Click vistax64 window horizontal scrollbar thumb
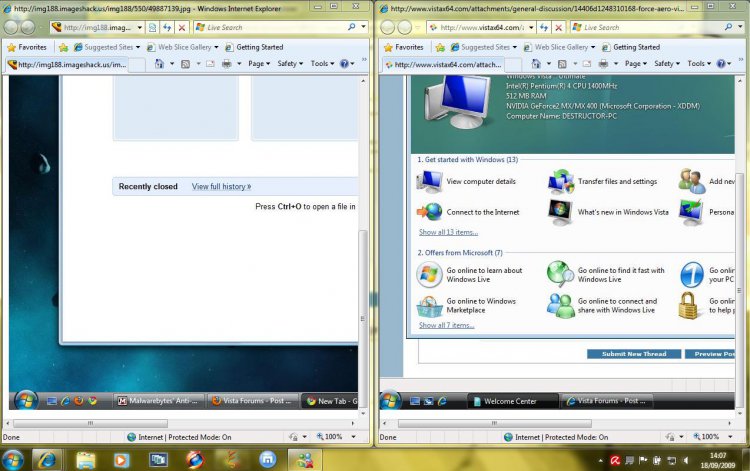Screen dimensions: 750x471 click(495, 423)
